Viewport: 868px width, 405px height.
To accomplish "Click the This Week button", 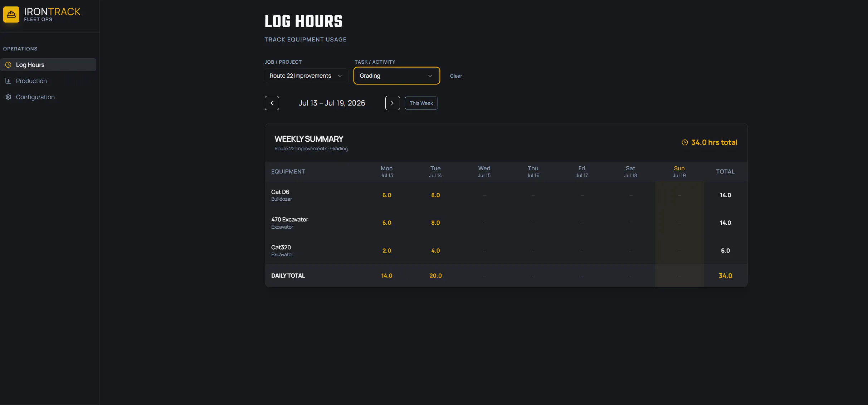I will pos(421,103).
